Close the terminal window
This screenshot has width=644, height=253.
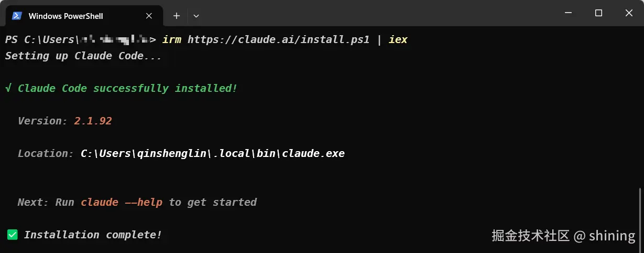click(628, 13)
